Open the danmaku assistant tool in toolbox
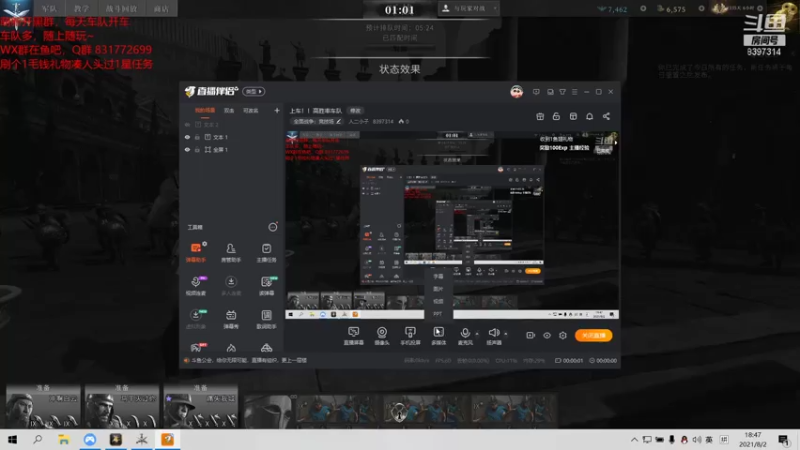The width and height of the screenshot is (800, 450). pyautogui.click(x=196, y=252)
